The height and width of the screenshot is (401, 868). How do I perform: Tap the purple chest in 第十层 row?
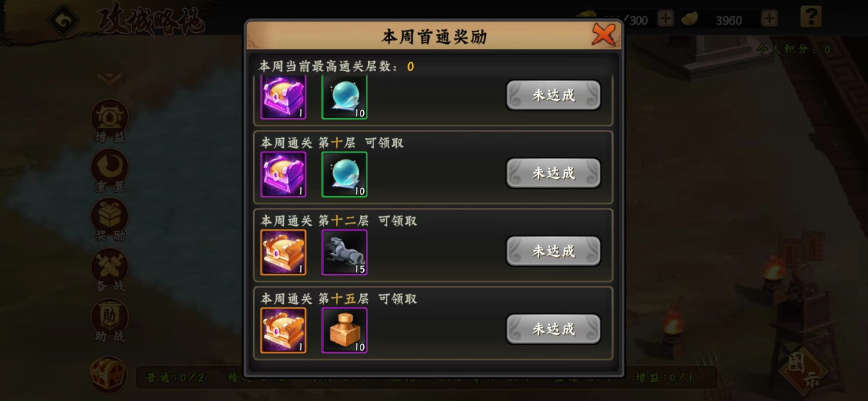coord(283,174)
